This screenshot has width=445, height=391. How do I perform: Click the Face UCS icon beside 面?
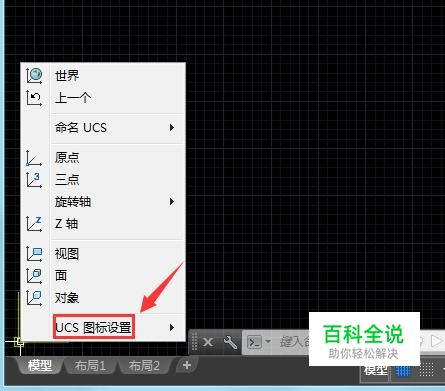click(34, 276)
